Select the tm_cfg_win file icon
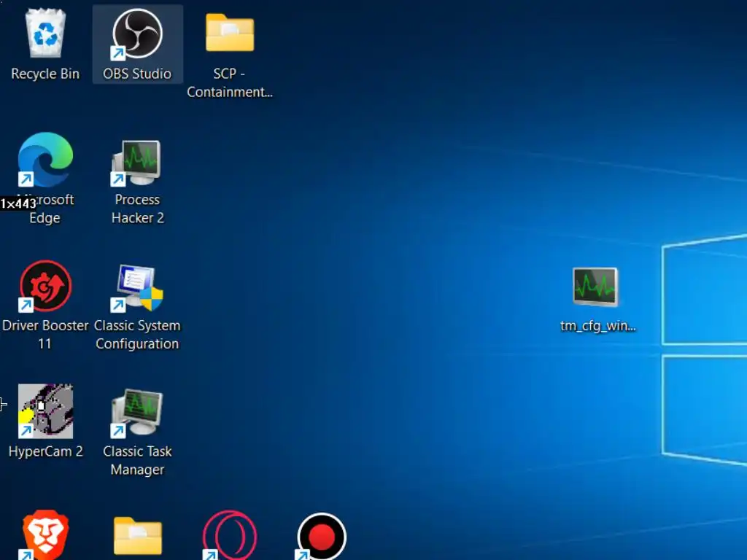Image resolution: width=747 pixels, height=560 pixels. 595,287
